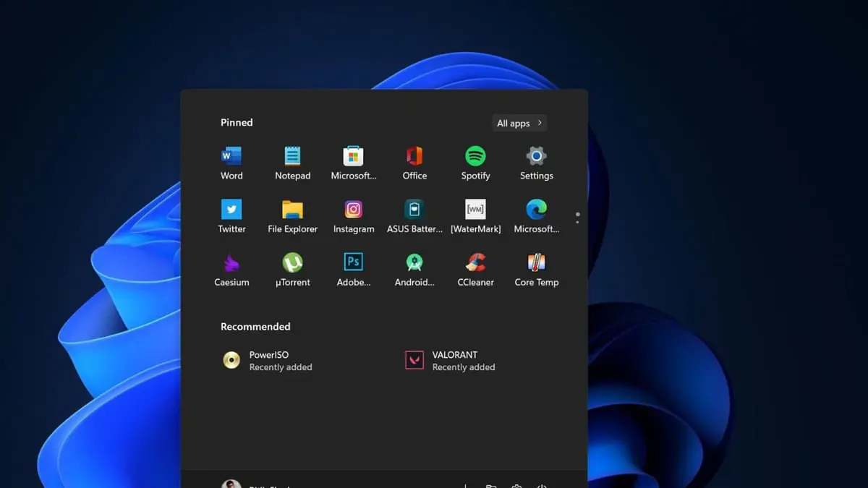Open the Settings gear app

[x=536, y=156]
